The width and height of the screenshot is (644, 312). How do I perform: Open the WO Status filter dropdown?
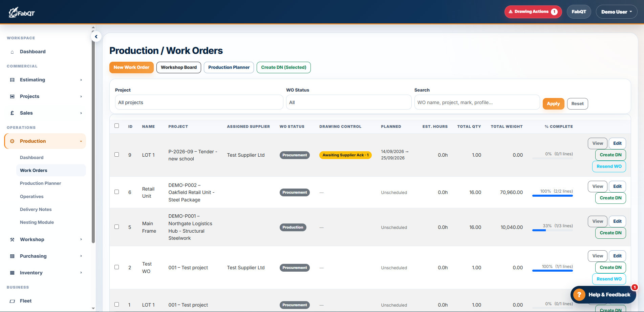(349, 102)
